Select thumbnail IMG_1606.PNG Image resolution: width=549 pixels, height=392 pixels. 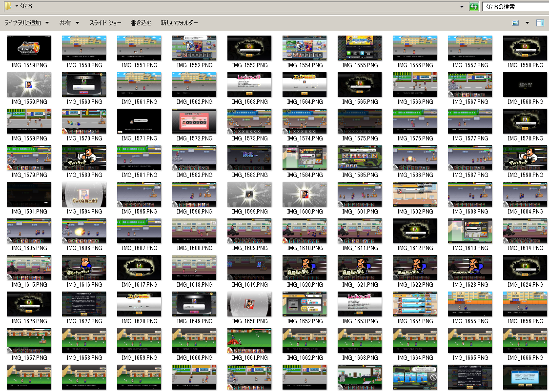pos(84,231)
